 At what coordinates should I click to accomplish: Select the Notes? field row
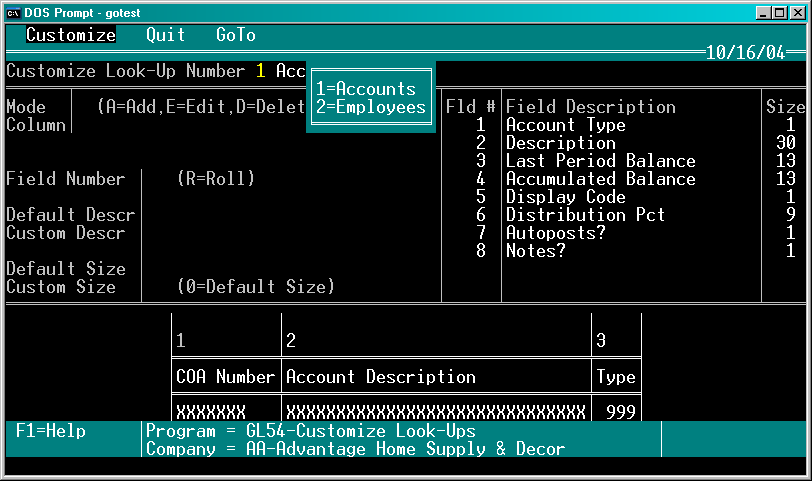point(625,251)
